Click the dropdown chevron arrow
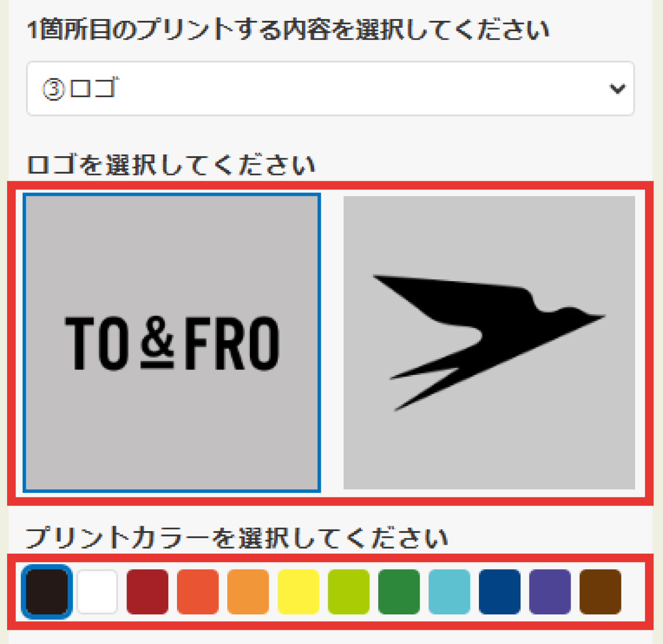 click(617, 89)
